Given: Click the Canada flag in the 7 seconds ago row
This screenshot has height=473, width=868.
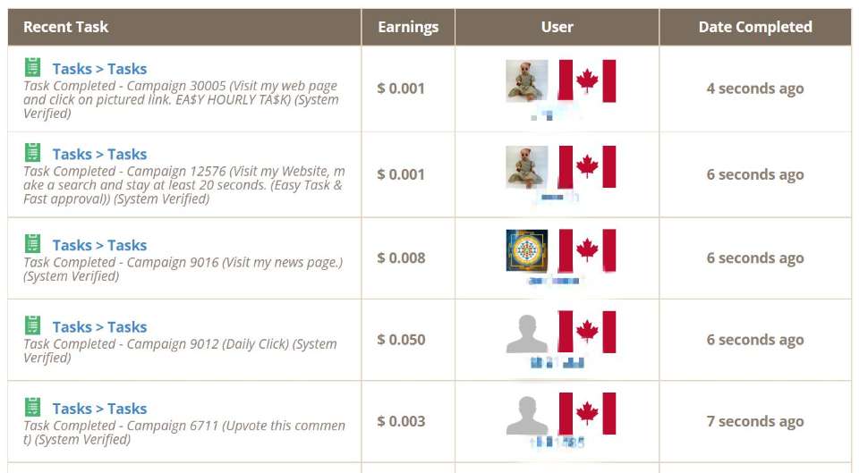Looking at the screenshot, I should coord(587,414).
